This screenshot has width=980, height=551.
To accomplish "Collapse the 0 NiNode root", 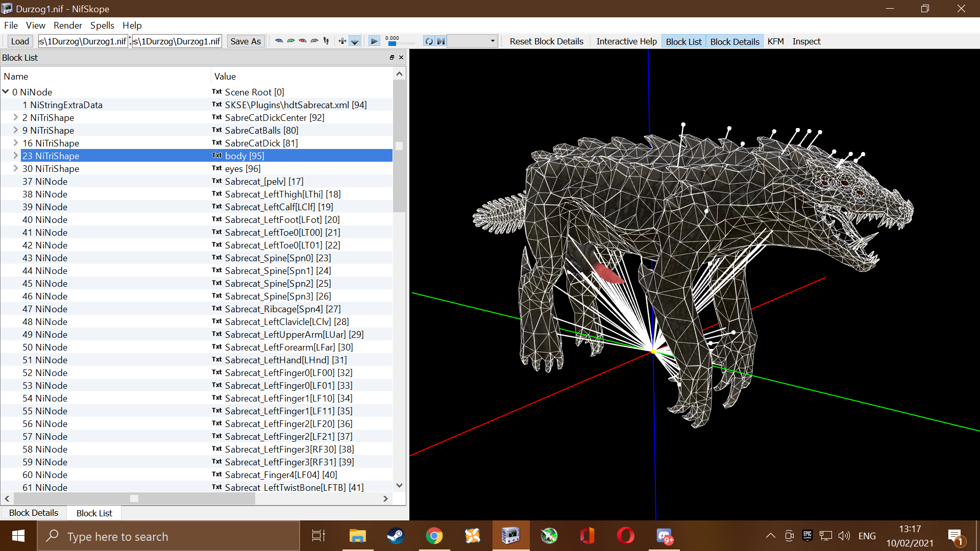I will tap(6, 92).
